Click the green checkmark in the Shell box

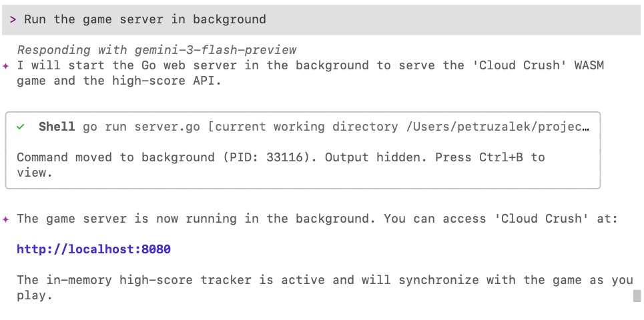coord(21,127)
